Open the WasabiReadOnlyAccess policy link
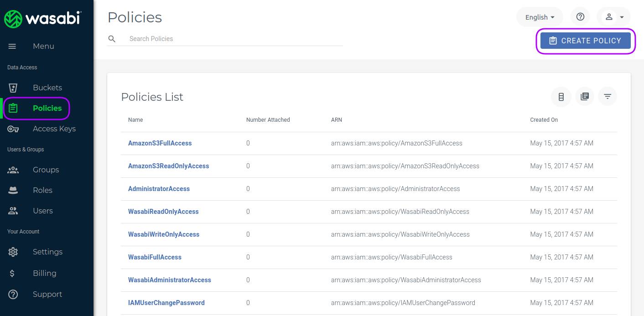 pyautogui.click(x=163, y=212)
